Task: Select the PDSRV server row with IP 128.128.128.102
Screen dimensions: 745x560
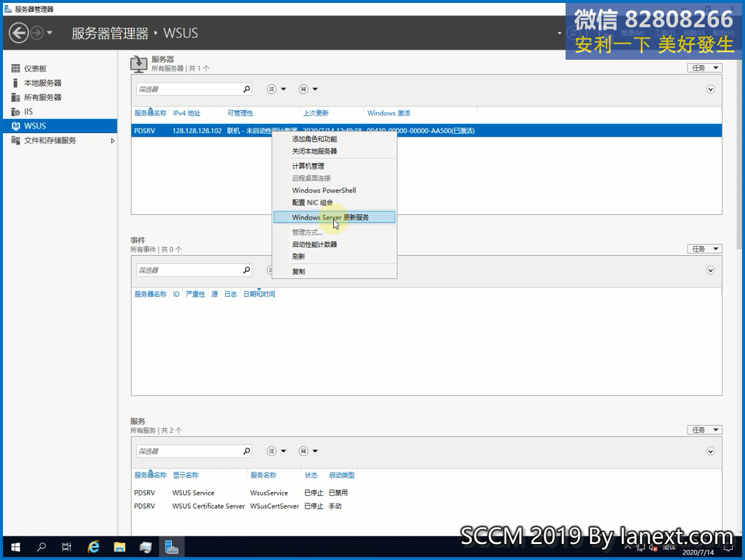Action: click(x=426, y=131)
